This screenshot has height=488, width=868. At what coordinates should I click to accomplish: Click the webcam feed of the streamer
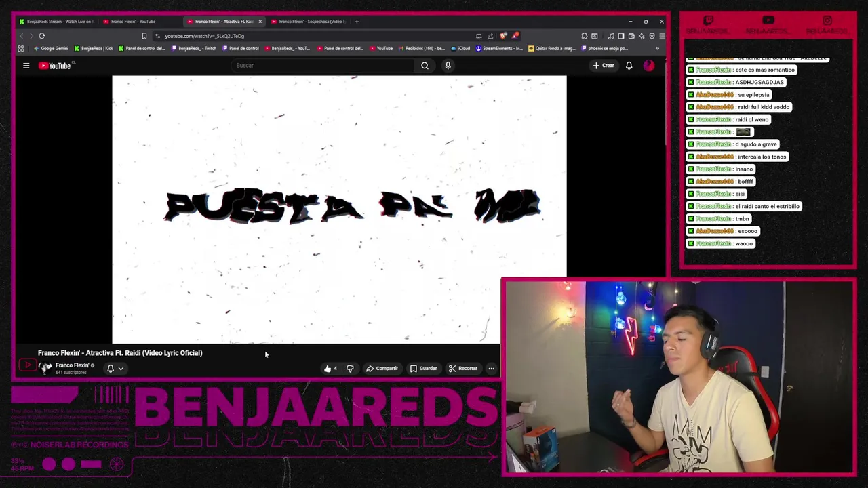(x=678, y=376)
